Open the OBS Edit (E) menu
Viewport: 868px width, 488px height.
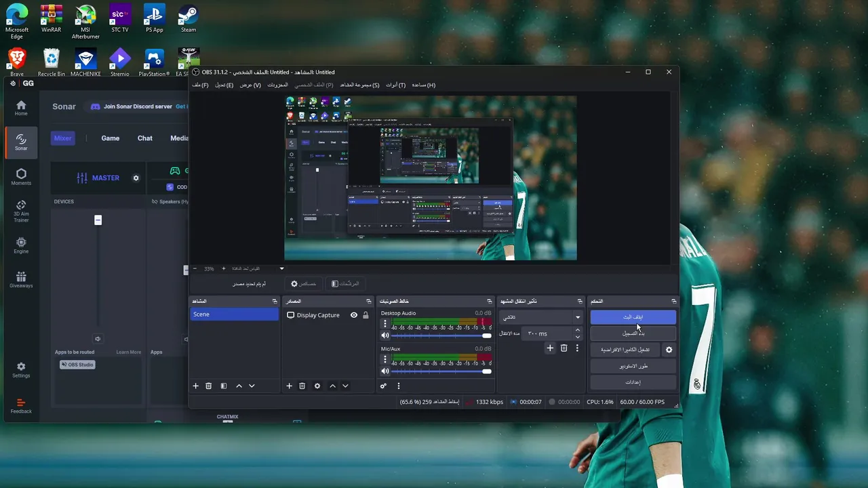(x=224, y=85)
